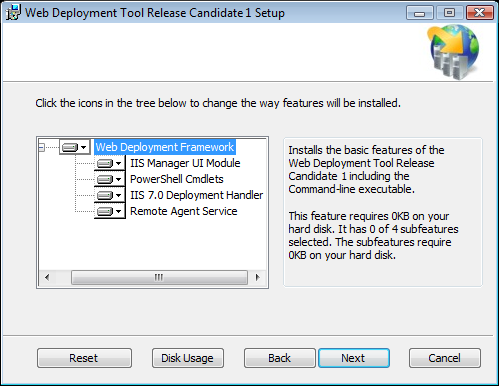Click the Reset button
The width and height of the screenshot is (499, 386).
(x=84, y=358)
